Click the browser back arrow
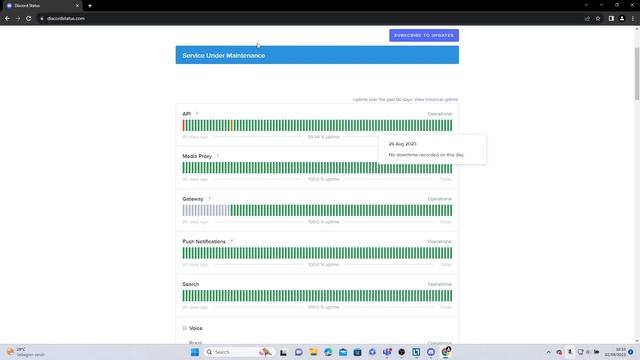 click(x=7, y=18)
